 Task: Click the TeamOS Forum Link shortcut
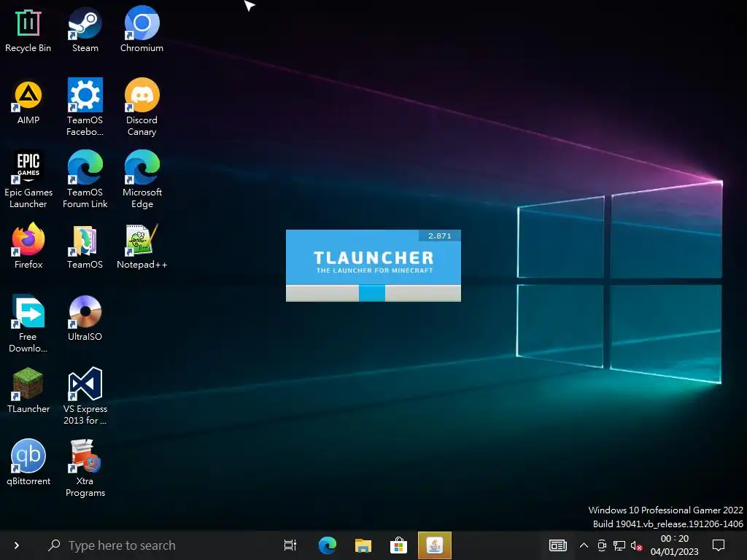(85, 180)
